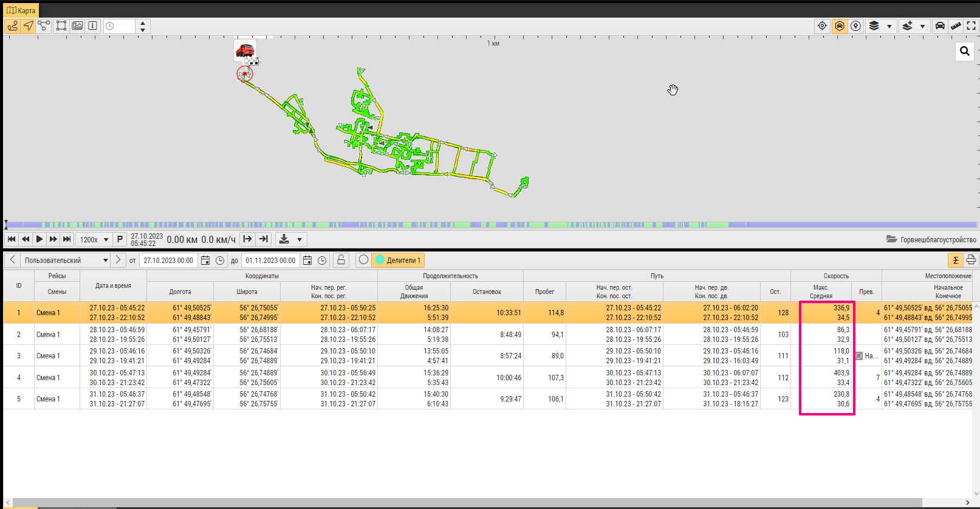Click the end date field 01.11.2023 00:00
Viewport: 980px width, 509px height.
pyautogui.click(x=270, y=261)
